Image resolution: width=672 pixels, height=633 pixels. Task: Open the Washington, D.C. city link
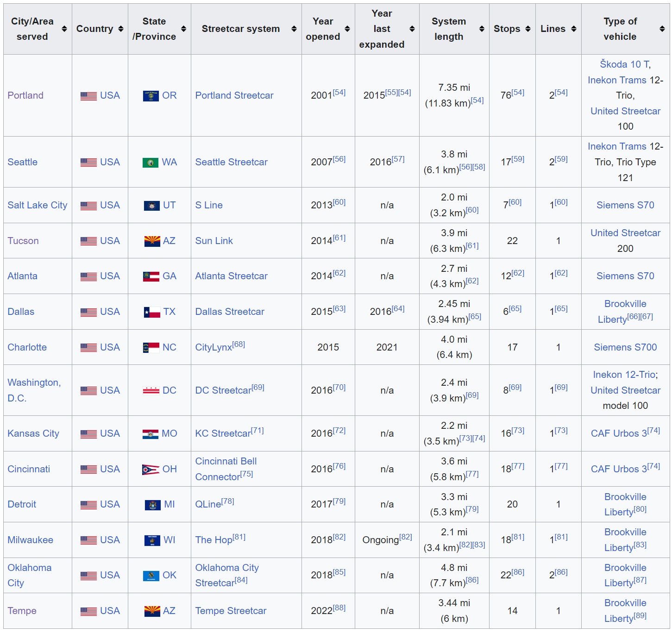click(34, 390)
